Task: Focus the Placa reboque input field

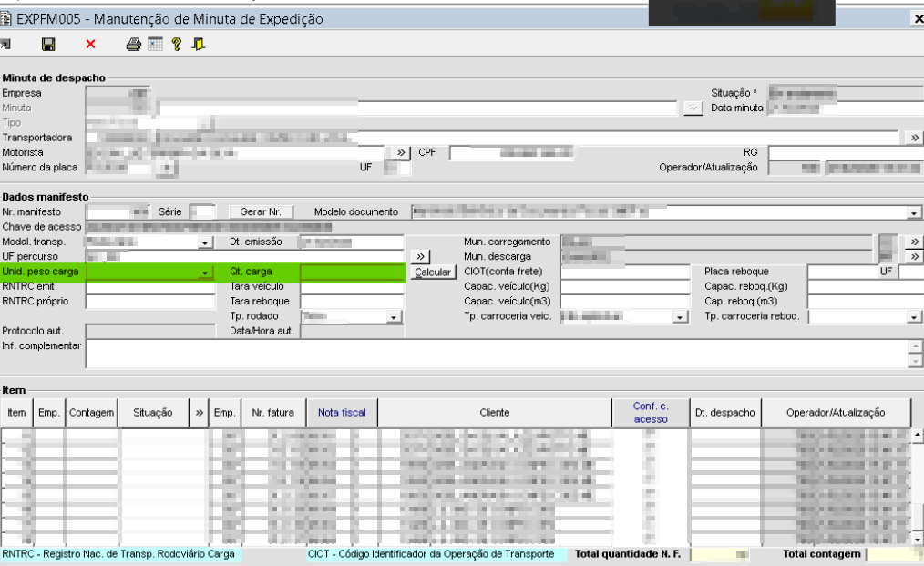Action: tap(843, 272)
